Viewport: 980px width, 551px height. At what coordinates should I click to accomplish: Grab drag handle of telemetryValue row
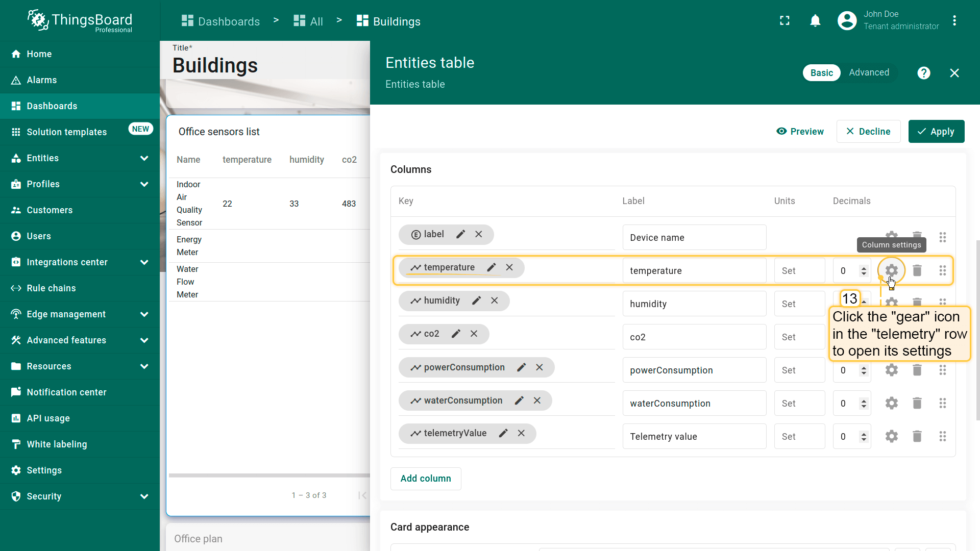click(x=942, y=436)
